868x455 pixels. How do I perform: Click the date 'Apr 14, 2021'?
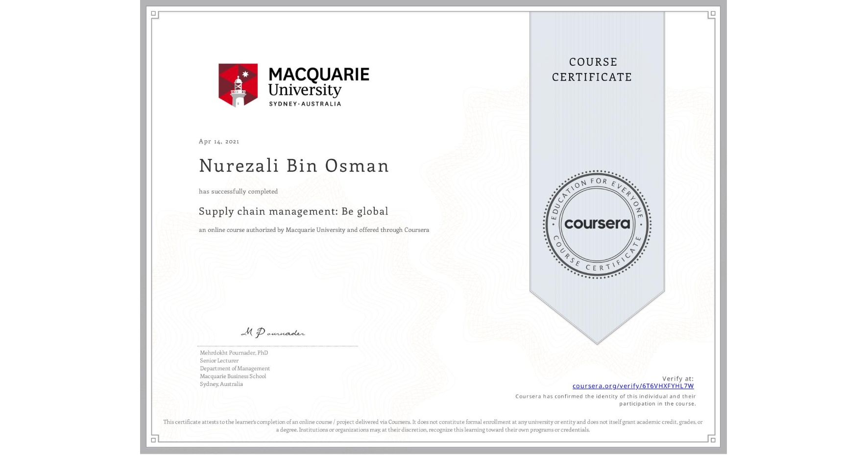218,141
